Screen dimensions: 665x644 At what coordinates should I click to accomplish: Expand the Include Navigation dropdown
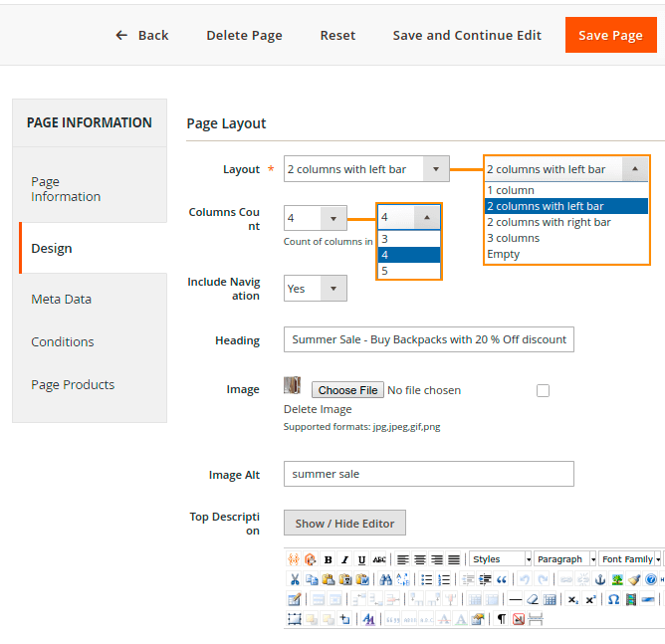pos(315,289)
